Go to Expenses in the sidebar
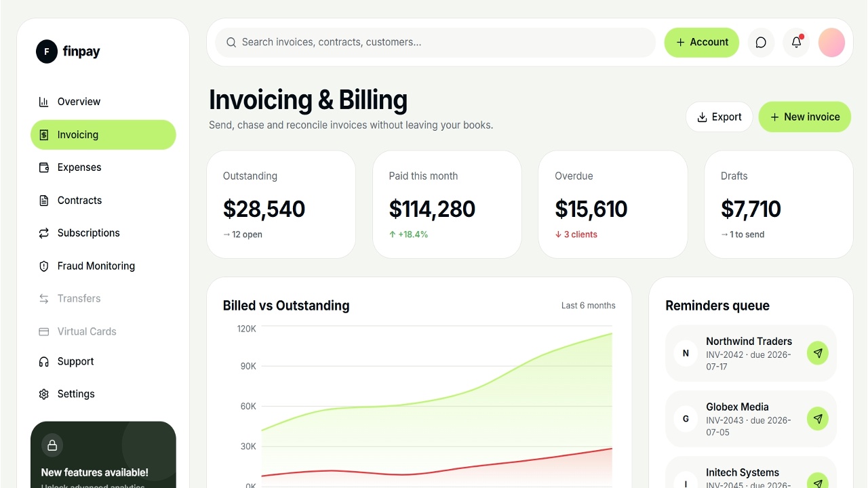 [103, 167]
